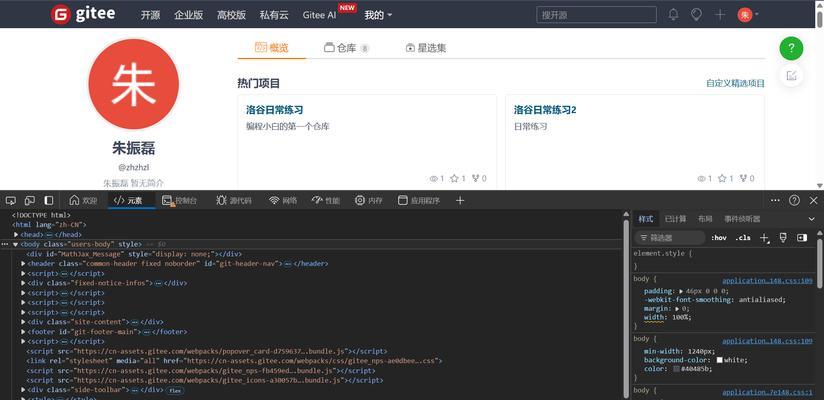824x400 pixels.
Task: Click the inspect element picker icon in DevTools
Action: 11,200
